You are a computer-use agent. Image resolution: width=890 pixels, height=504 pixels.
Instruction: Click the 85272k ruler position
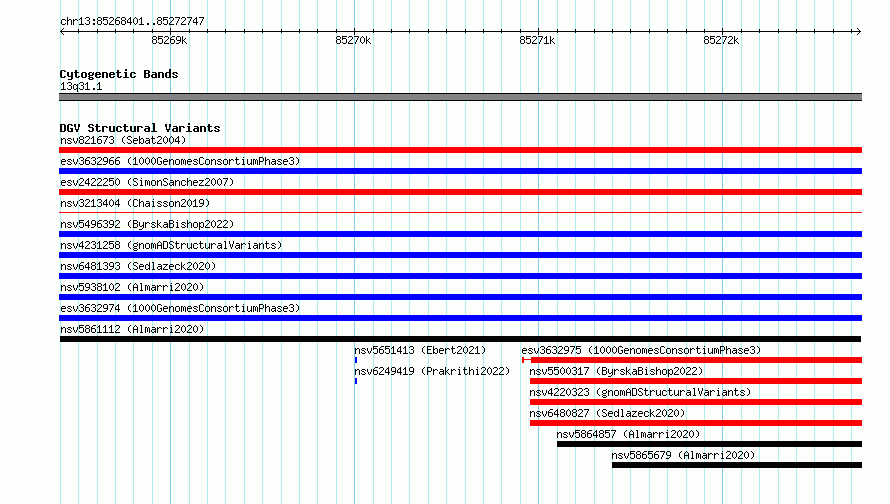click(x=721, y=40)
